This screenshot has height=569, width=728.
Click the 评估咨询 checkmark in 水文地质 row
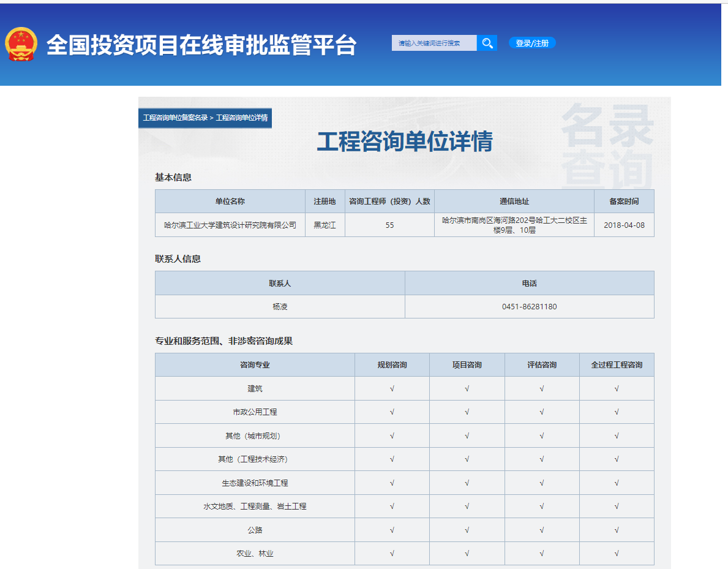tap(542, 507)
